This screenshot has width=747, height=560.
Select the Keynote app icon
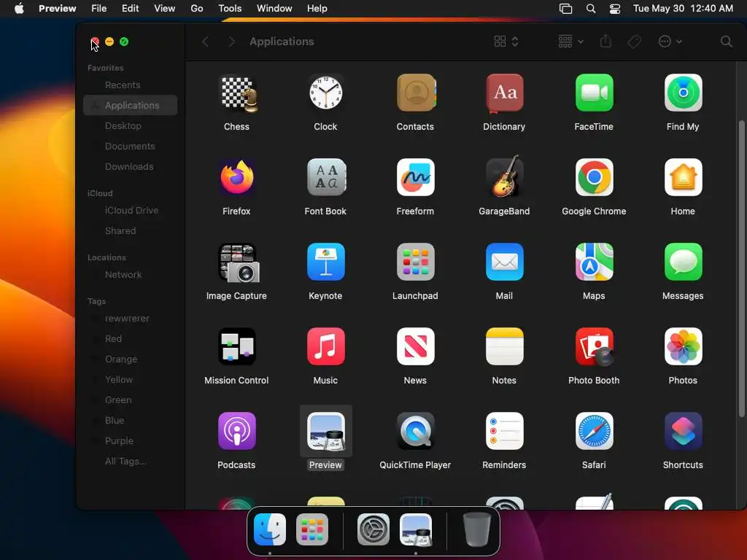[325, 262]
